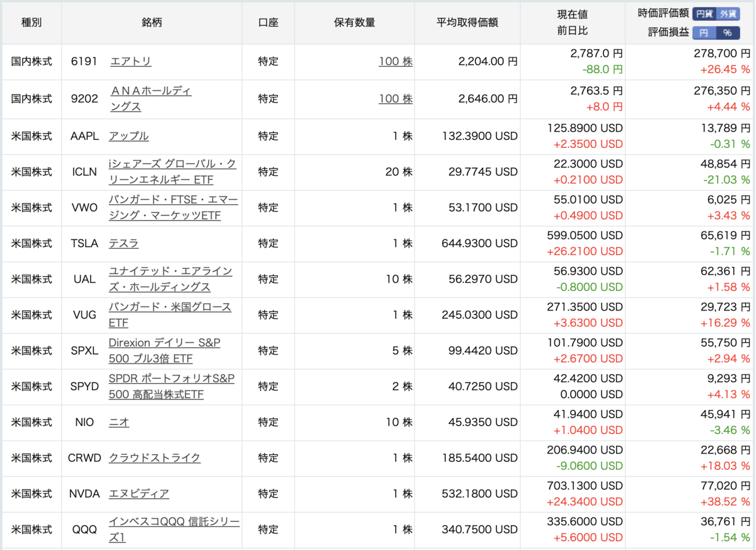756x550 pixels.
Task: Open ユナイテッド・エアラインズ・ホールディングス link
Action: (170, 279)
